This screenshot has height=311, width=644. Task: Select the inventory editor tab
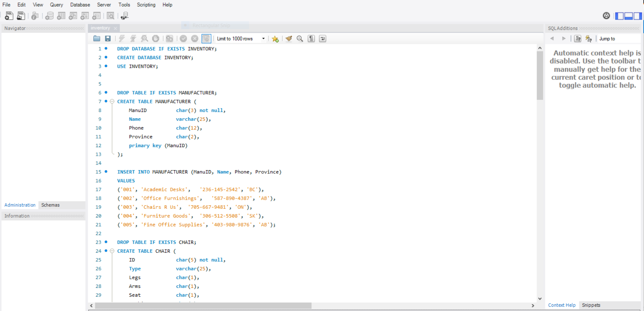100,28
